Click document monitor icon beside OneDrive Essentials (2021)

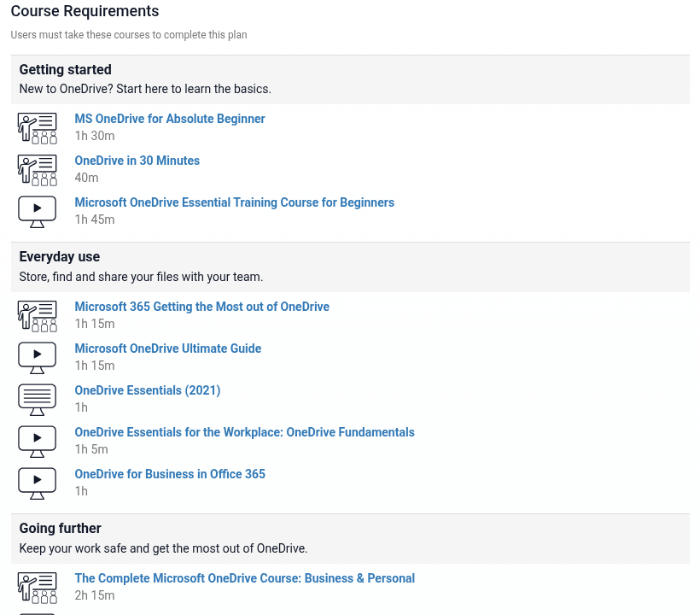[x=37, y=400]
